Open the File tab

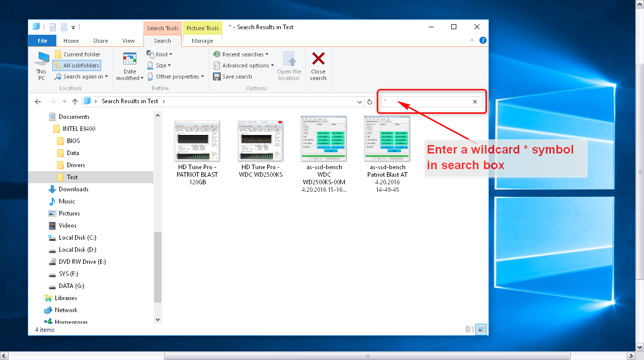(x=42, y=40)
